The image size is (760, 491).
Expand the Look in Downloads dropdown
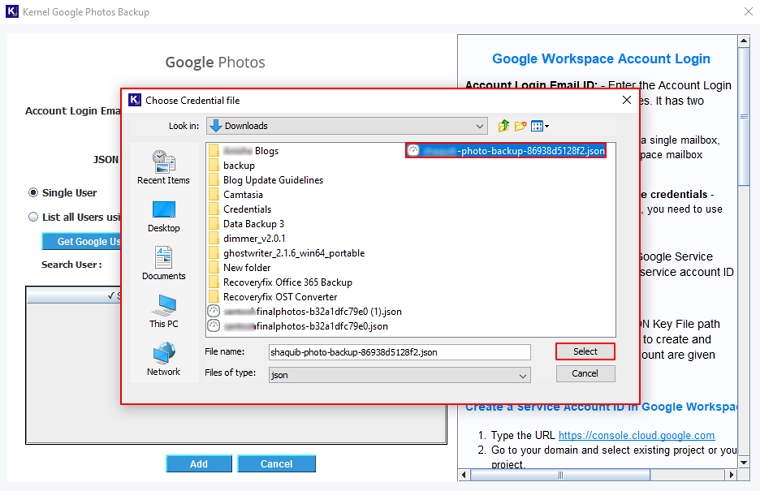tap(480, 126)
